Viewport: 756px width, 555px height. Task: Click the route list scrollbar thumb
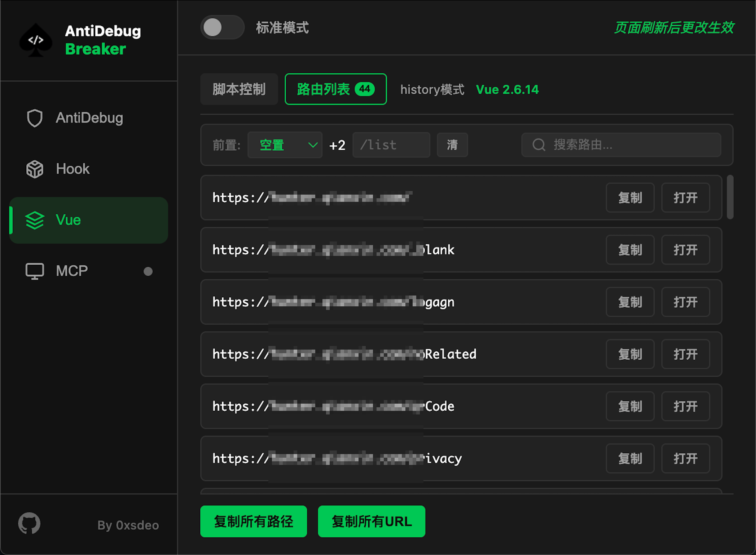(x=730, y=197)
